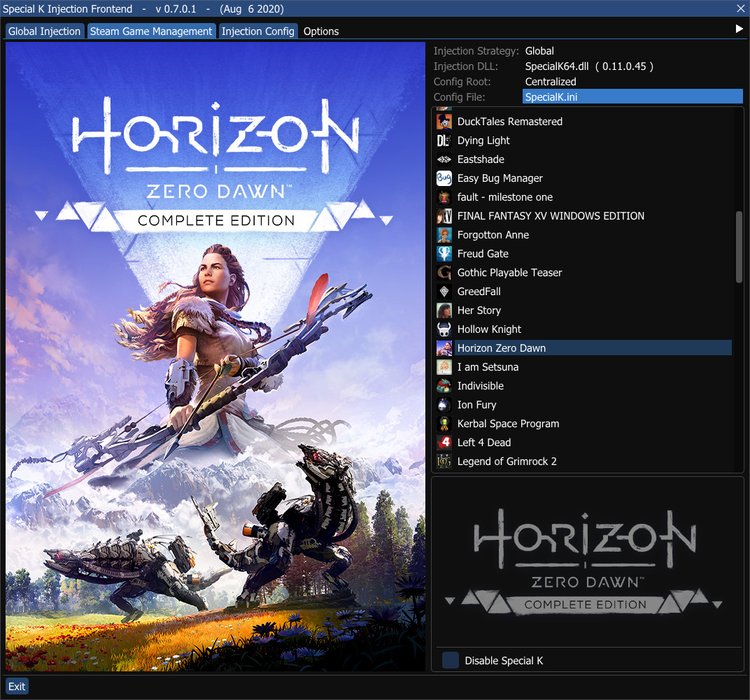Click the Horizon Zero Dawn cover art
This screenshot has height=700, width=750.
[x=215, y=356]
